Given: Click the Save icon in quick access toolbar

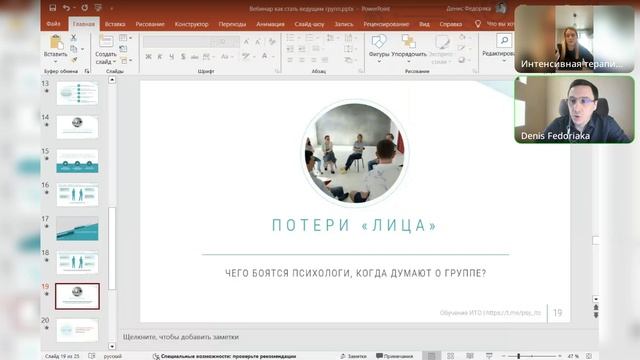Looking at the screenshot, I should (x=53, y=8).
